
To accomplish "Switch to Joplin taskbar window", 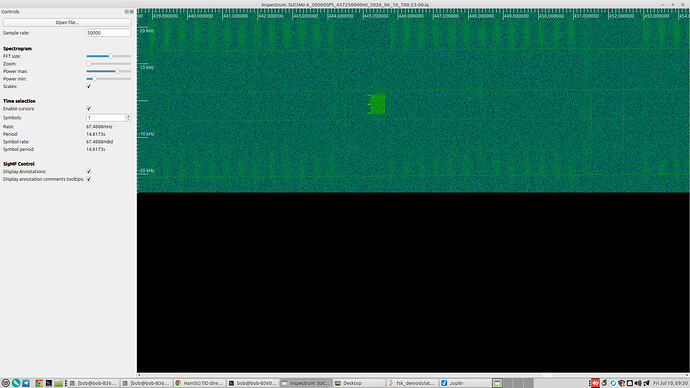I will tap(465, 383).
